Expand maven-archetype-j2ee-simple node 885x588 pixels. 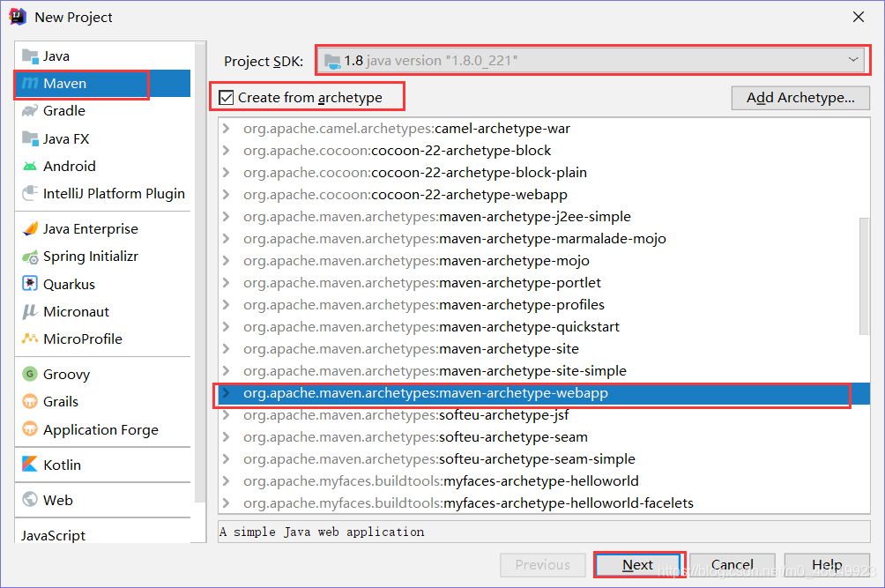tap(227, 217)
